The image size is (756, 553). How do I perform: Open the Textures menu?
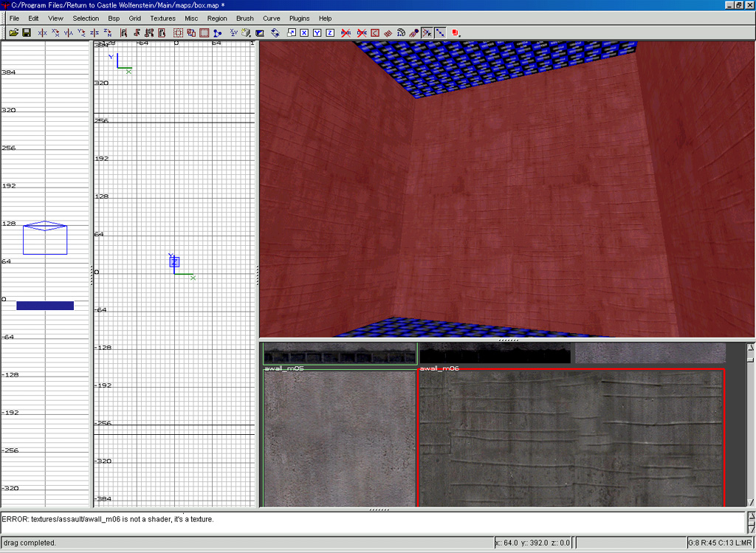point(163,18)
